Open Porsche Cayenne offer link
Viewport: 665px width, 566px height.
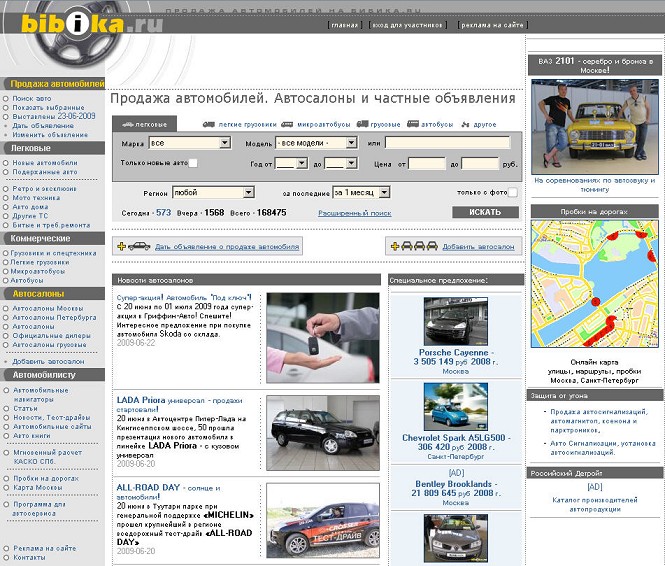click(x=455, y=357)
